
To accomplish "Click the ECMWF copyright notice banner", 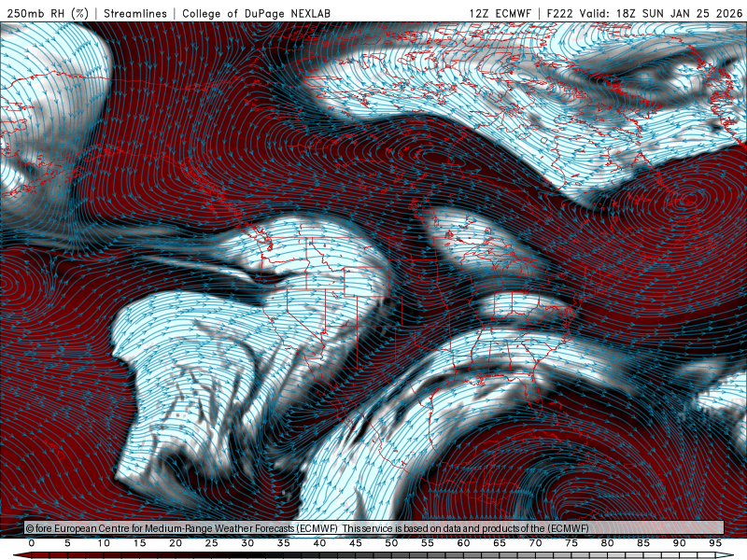I will click(x=374, y=528).
